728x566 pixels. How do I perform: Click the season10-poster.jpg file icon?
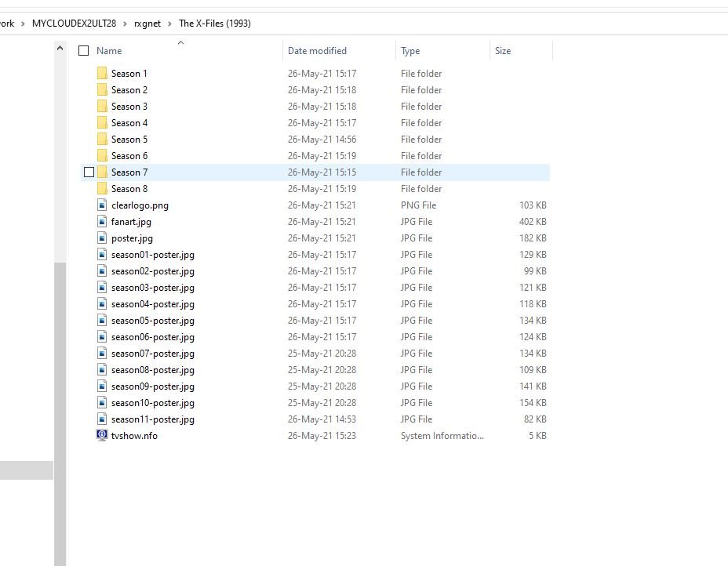(102, 403)
